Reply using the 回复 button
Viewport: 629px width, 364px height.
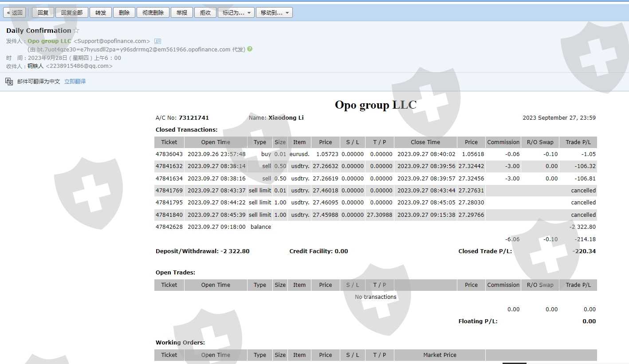point(43,13)
